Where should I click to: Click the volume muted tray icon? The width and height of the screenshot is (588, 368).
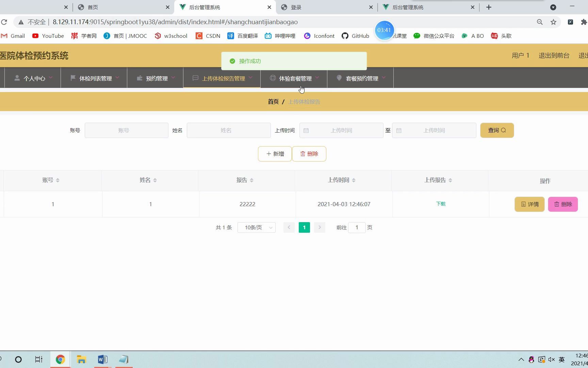[x=552, y=359]
